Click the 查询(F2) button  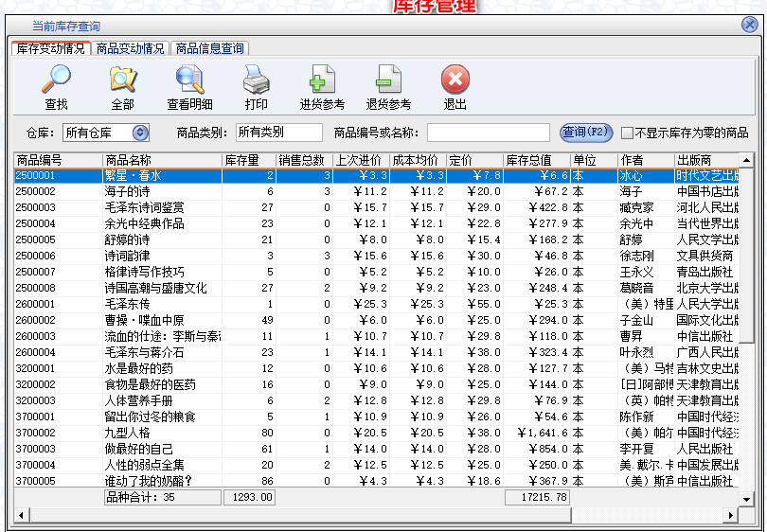586,132
